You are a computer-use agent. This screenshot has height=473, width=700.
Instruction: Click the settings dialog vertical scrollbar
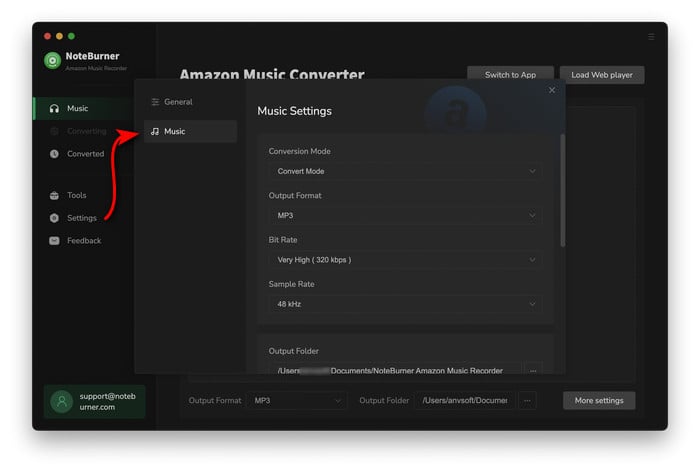point(562,190)
